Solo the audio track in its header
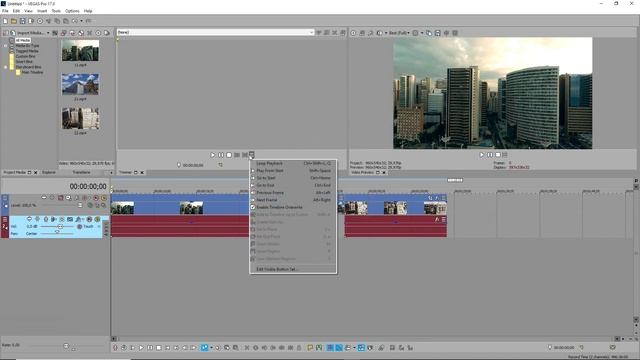Image resolution: width=640 pixels, height=360 pixels. click(x=98, y=219)
